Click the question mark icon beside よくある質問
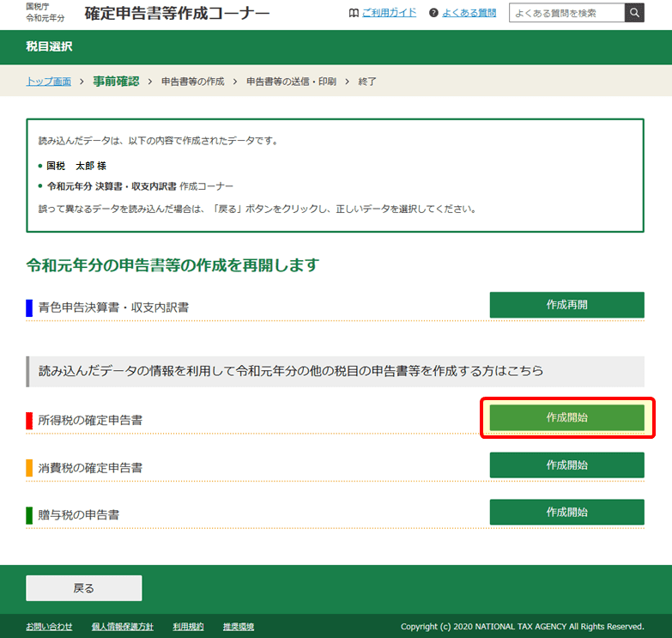Screen dimensions: 672x638 (433, 13)
